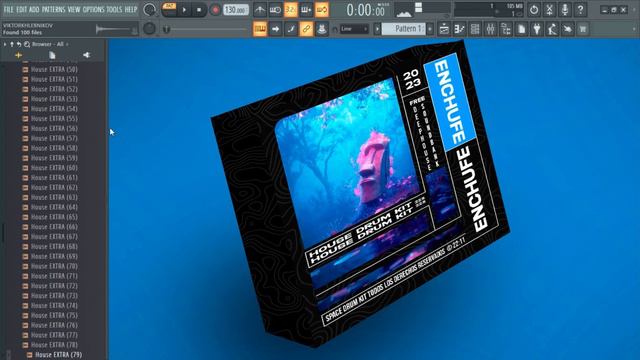Click the 130 tempo field

(x=236, y=9)
